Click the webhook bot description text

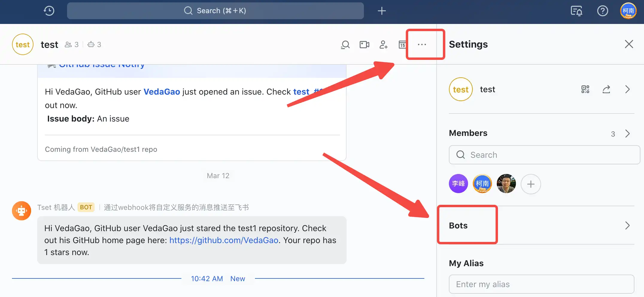pyautogui.click(x=176, y=207)
